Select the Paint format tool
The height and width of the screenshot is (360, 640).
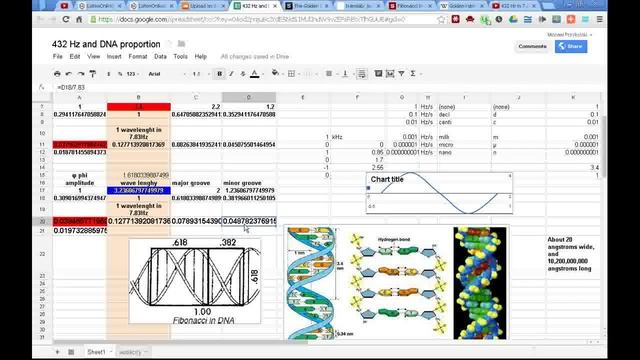click(x=93, y=74)
